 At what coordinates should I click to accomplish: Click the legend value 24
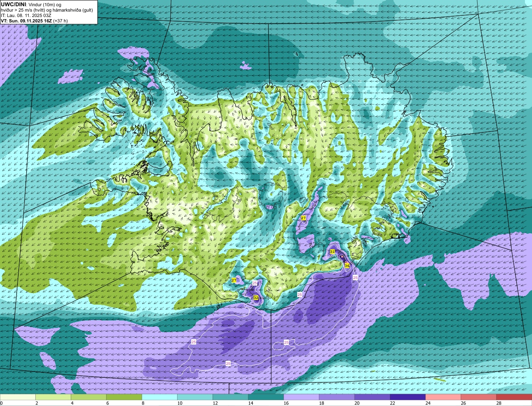click(428, 403)
